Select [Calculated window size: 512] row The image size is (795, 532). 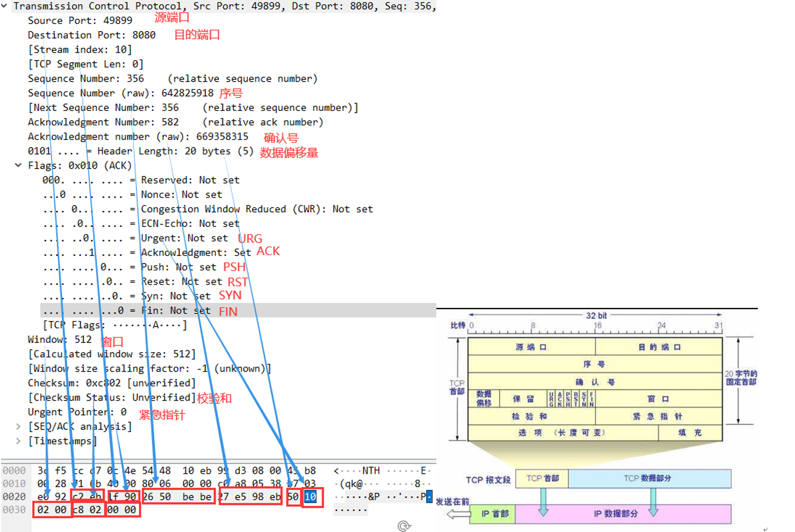point(112,353)
